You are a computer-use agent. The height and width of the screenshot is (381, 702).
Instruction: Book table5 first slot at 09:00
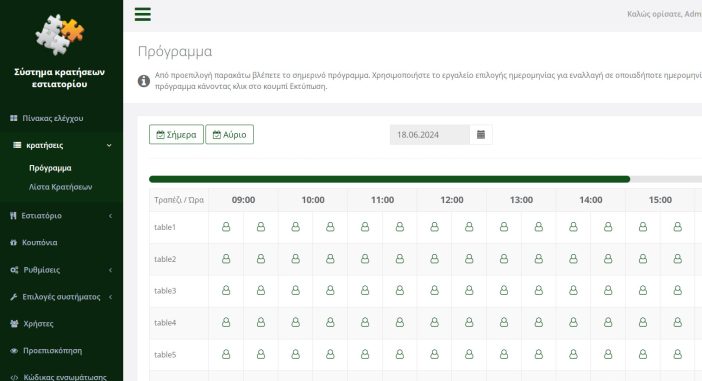(x=226, y=355)
